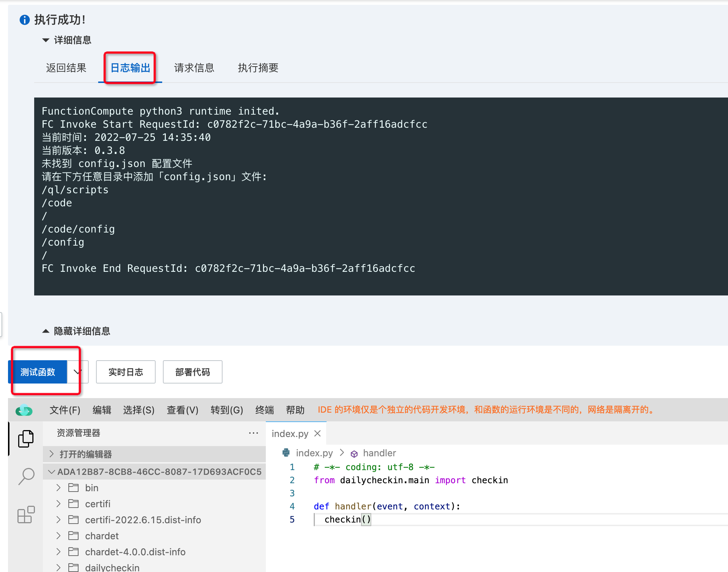Click the log line 当前版本: 0.3.8
This screenshot has height=572, width=728.
83,150
